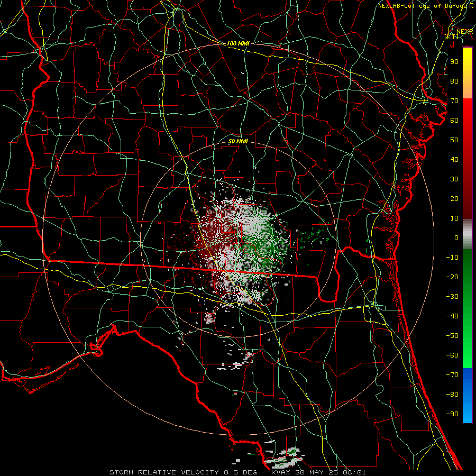Click the 80 value on the velocity scale
Screen dimensions: 476x476
tap(454, 81)
